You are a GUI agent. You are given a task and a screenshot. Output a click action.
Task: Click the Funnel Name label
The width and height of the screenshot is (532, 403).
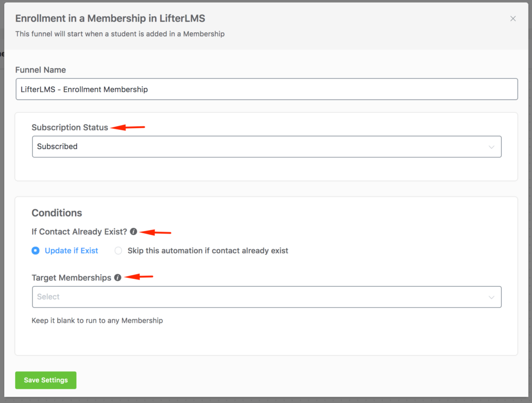(x=41, y=70)
